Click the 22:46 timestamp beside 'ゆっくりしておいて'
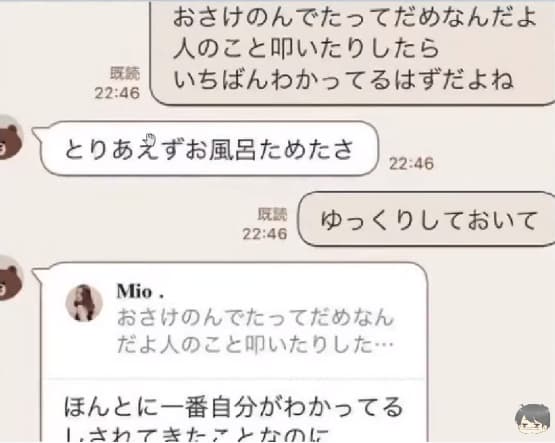 [264, 234]
